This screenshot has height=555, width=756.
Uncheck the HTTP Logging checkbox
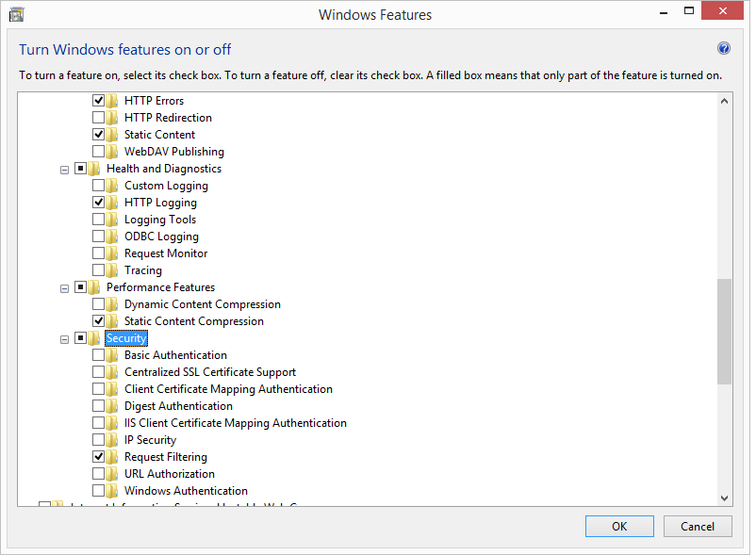99,203
